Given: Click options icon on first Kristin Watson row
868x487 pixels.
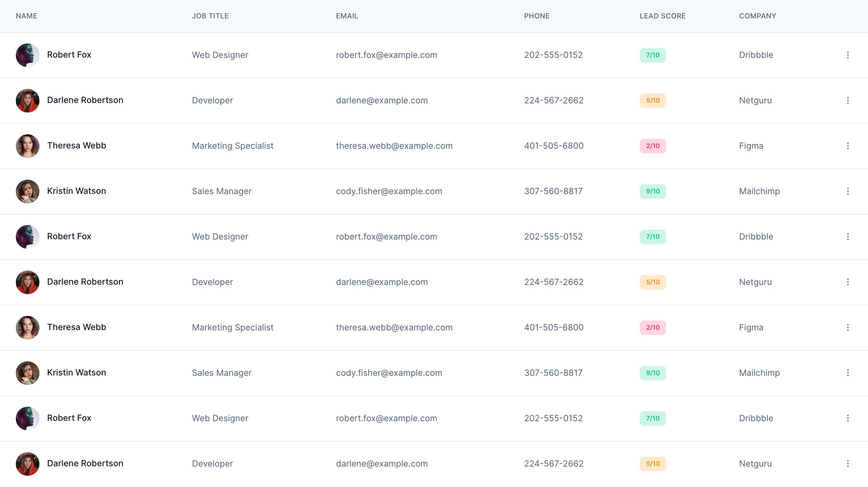Looking at the screenshot, I should tap(848, 191).
